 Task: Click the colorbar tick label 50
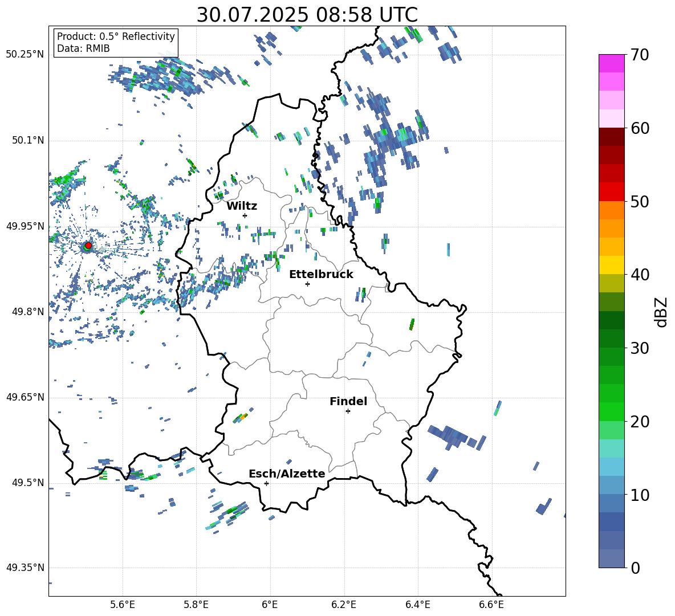pyautogui.click(x=640, y=202)
